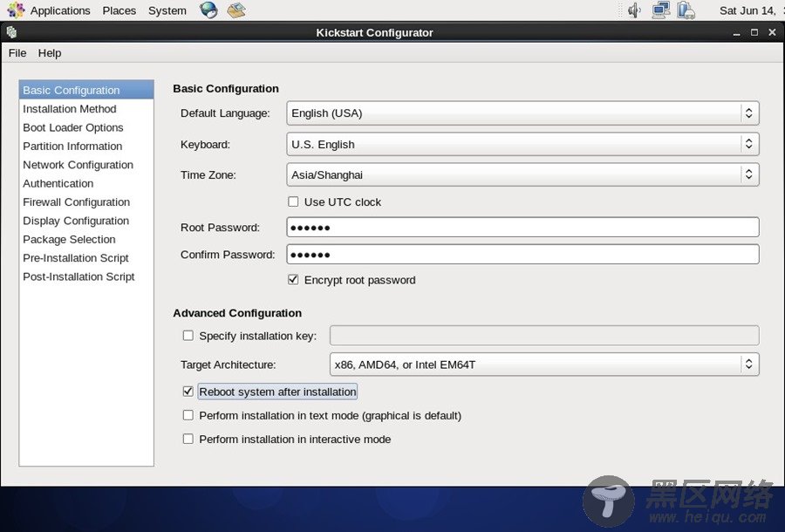
Task: Open Post-Installation Script section
Action: pos(86,276)
